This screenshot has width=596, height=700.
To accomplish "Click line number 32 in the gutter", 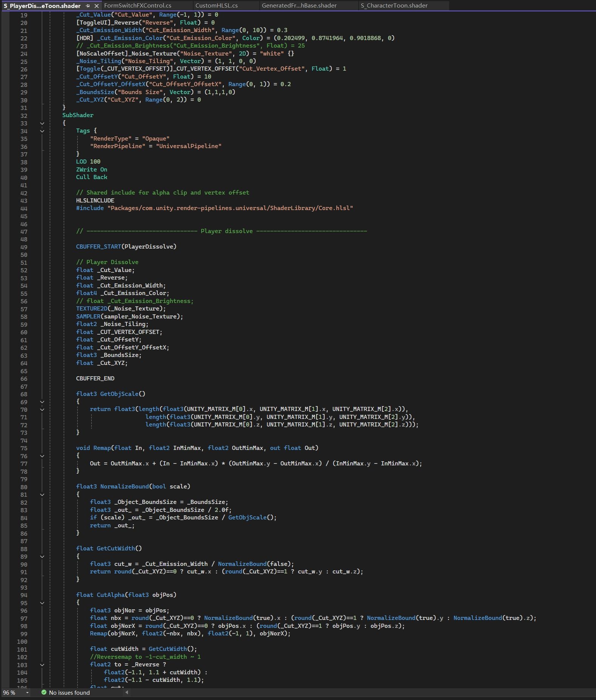I will point(24,116).
